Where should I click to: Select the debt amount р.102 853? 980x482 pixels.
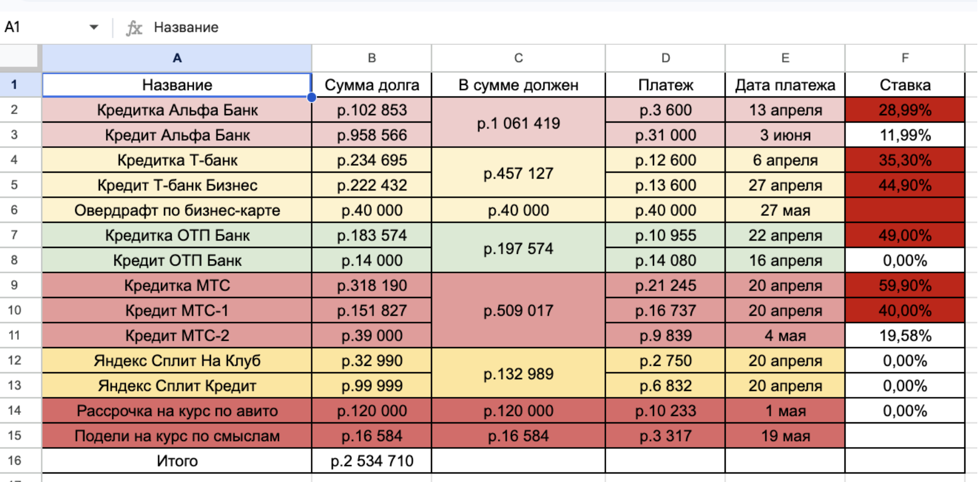372,110
